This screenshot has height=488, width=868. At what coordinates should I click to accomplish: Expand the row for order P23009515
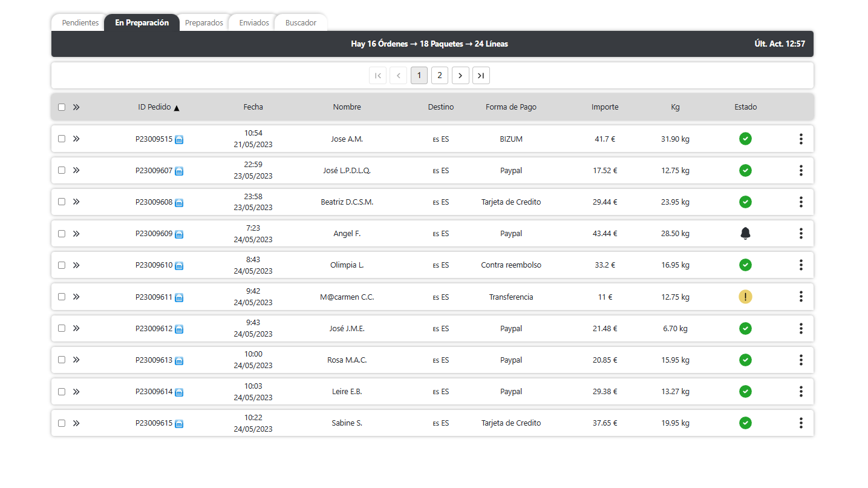(x=76, y=139)
